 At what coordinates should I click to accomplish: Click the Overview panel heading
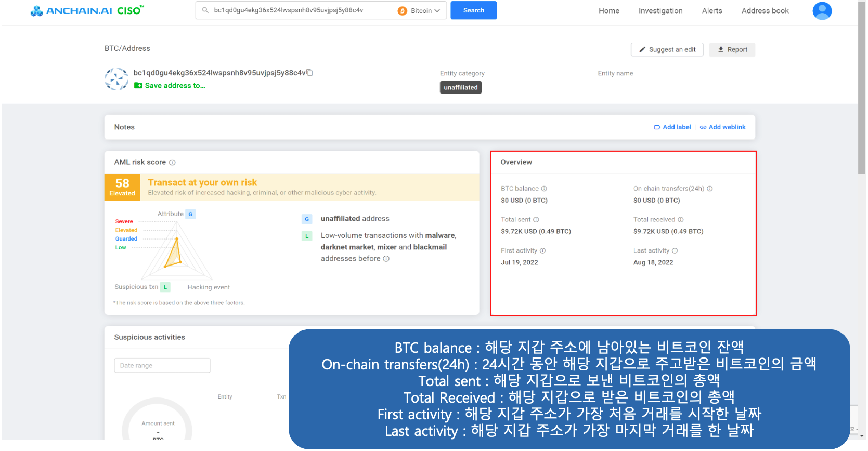pyautogui.click(x=516, y=162)
